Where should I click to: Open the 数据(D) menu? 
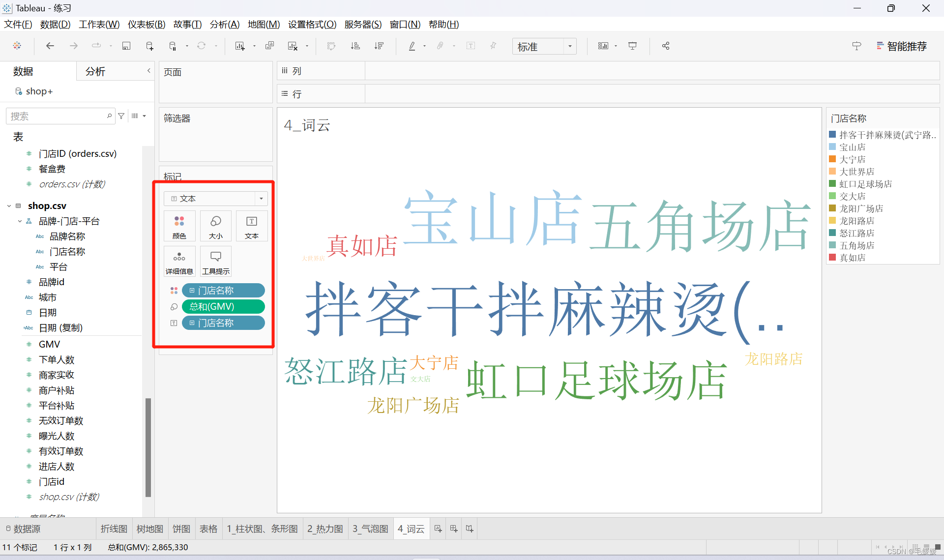[55, 24]
